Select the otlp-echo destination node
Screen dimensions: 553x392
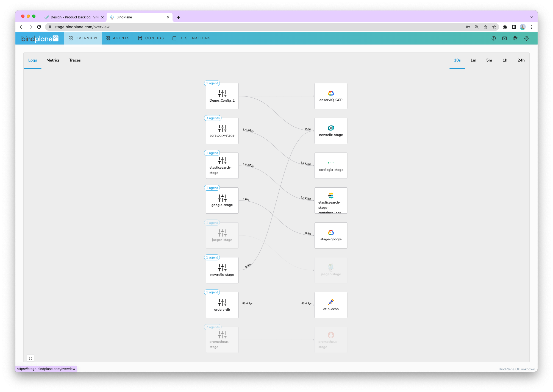[331, 305]
